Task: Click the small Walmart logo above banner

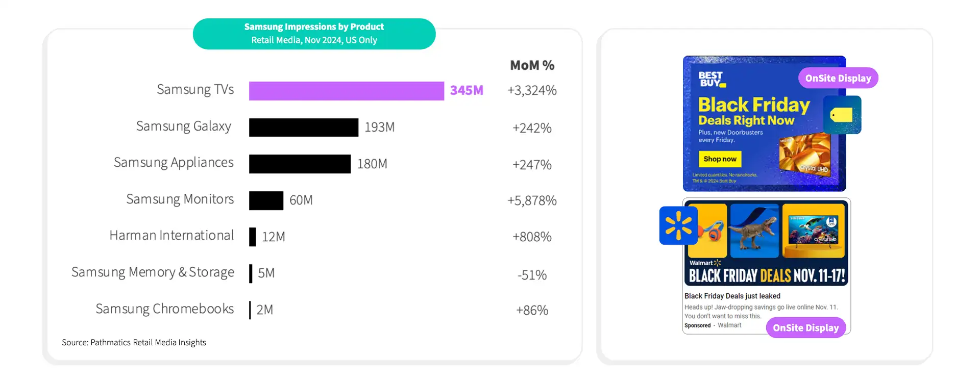Action: click(x=705, y=263)
